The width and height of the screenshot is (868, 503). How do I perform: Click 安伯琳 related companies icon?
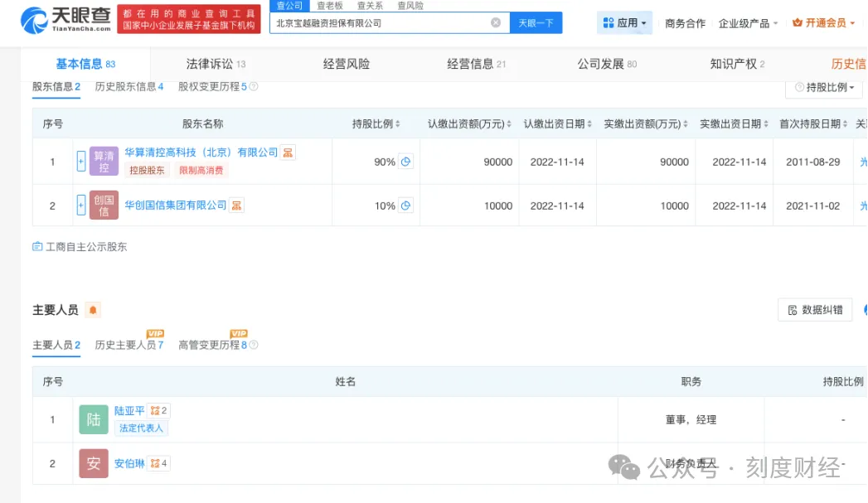pos(158,463)
